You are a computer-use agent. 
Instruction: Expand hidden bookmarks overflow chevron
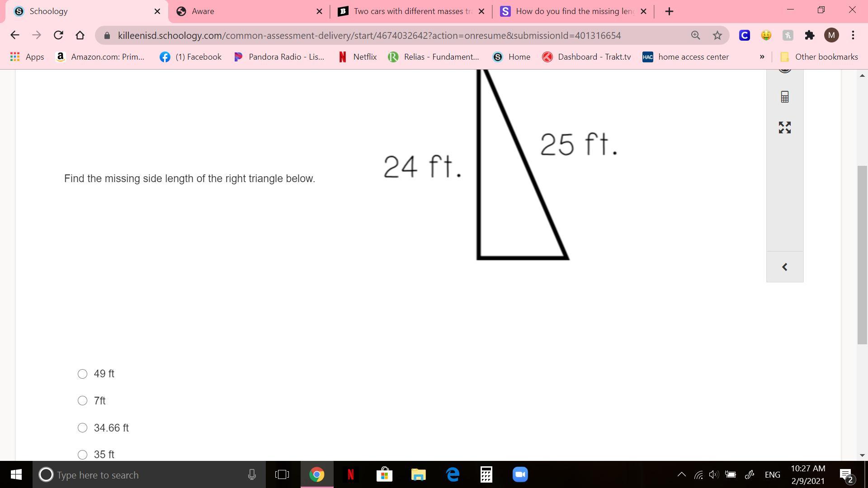[762, 57]
